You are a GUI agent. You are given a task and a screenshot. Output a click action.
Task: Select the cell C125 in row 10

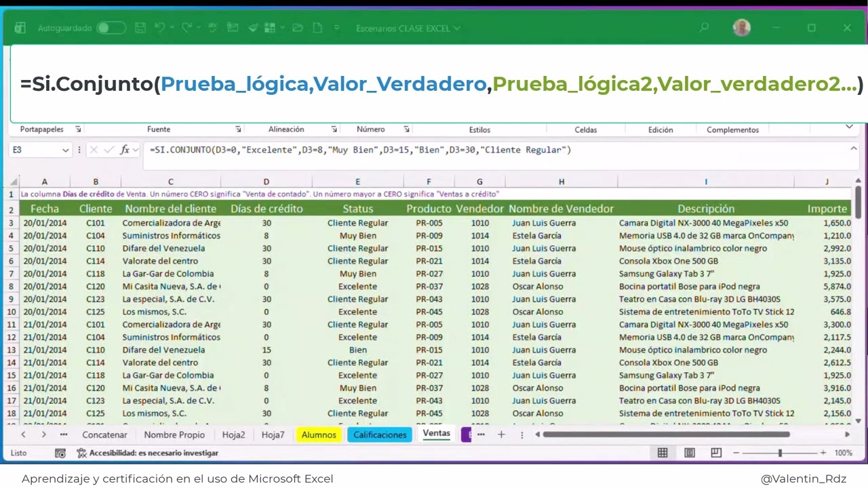pos(96,312)
